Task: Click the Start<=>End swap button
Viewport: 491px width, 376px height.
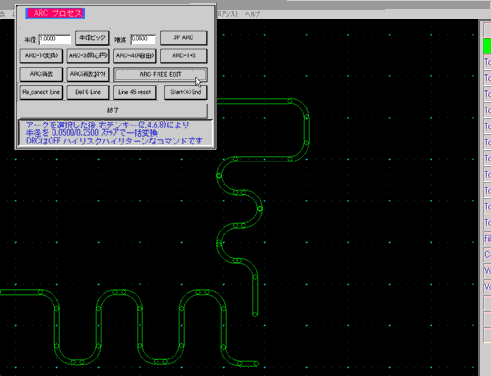Action: click(x=185, y=92)
